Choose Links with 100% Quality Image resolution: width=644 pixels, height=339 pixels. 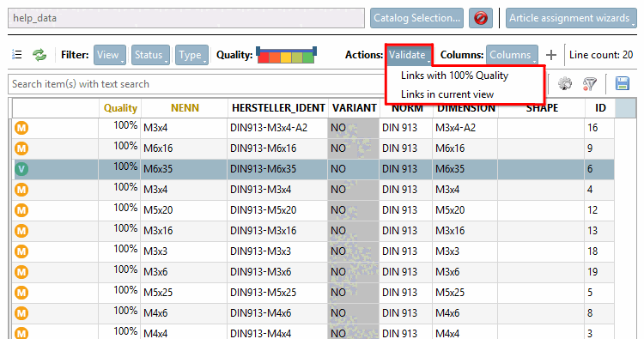(x=454, y=76)
